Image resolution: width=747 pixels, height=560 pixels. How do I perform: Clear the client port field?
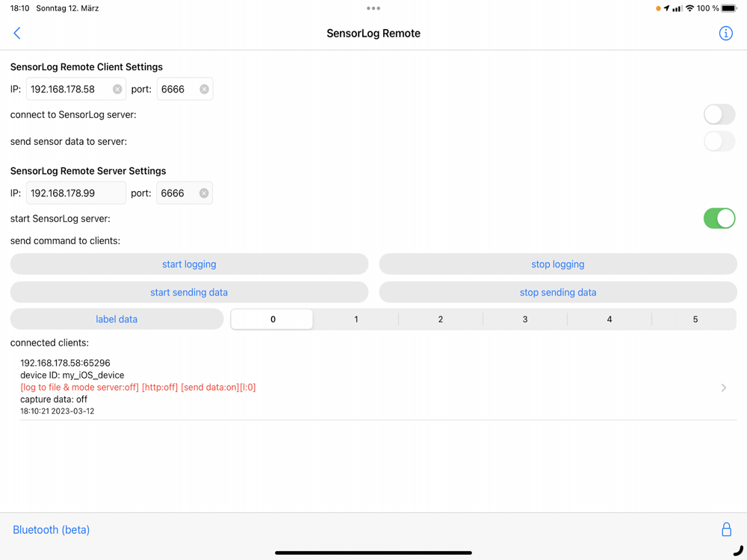coord(205,89)
